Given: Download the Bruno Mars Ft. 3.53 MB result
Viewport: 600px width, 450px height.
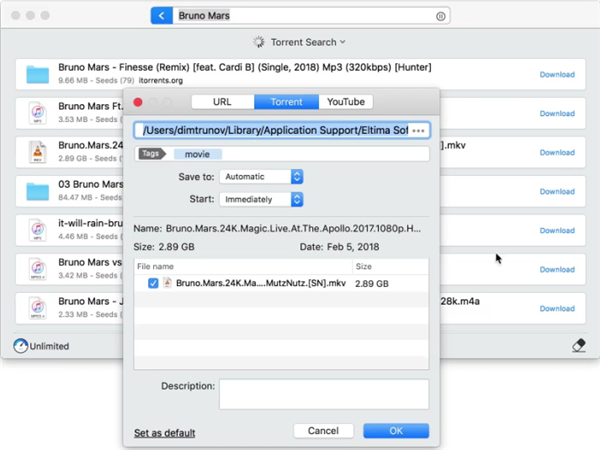Looking at the screenshot, I should (557, 114).
